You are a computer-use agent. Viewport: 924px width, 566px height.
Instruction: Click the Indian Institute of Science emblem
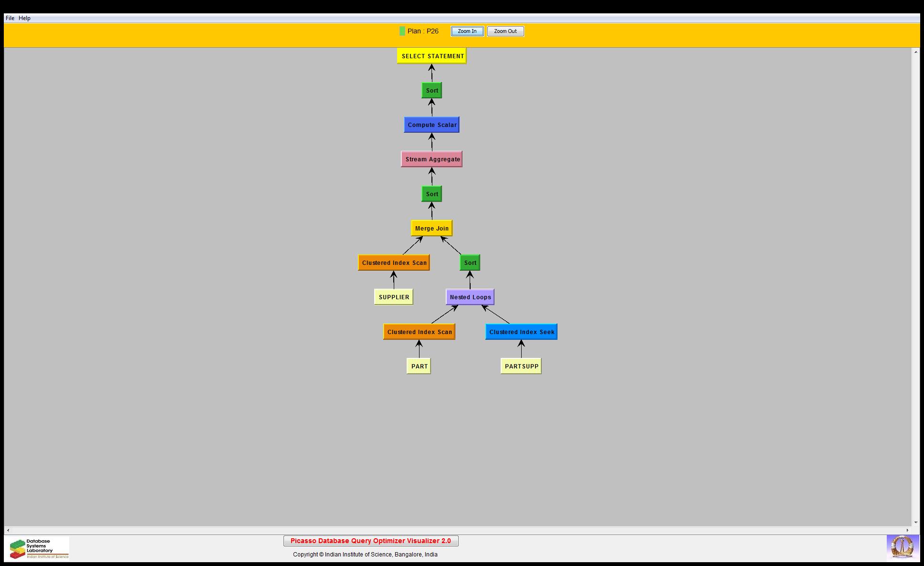pyautogui.click(x=902, y=547)
